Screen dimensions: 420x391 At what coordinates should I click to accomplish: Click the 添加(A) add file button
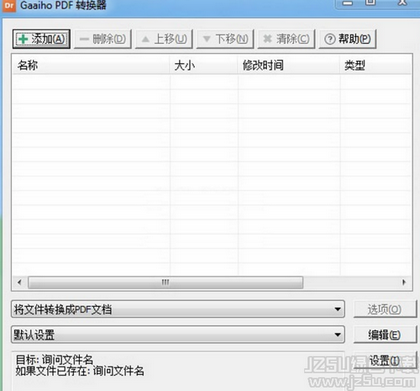41,39
